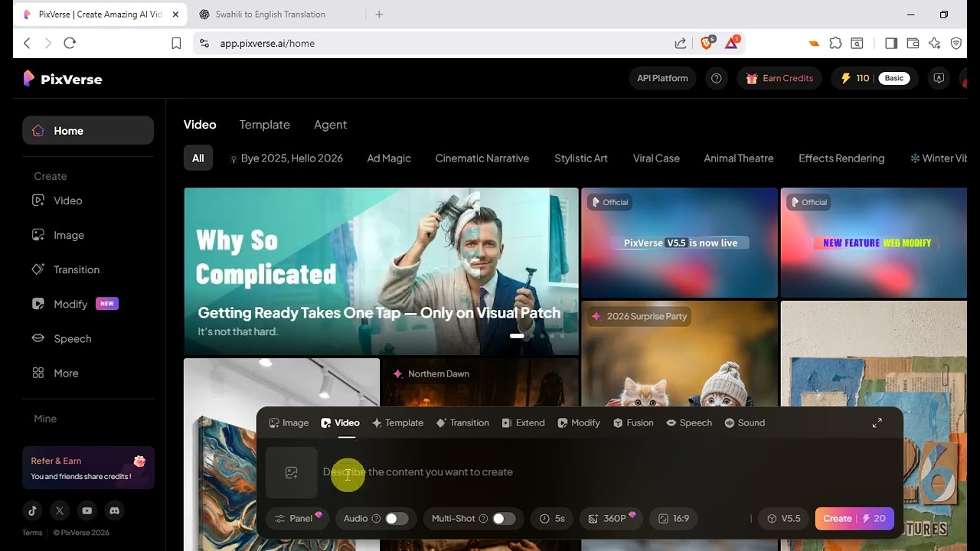980x551 pixels.
Task: Select Bye 2025, Hello 2026 category
Action: [x=286, y=158]
